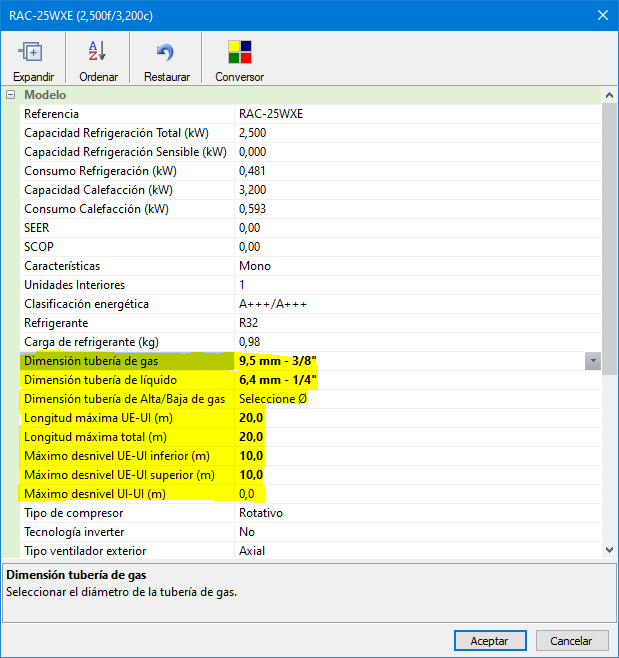The image size is (619, 658).
Task: Click the Dimensión tubería de líquido label
Action: [100, 380]
